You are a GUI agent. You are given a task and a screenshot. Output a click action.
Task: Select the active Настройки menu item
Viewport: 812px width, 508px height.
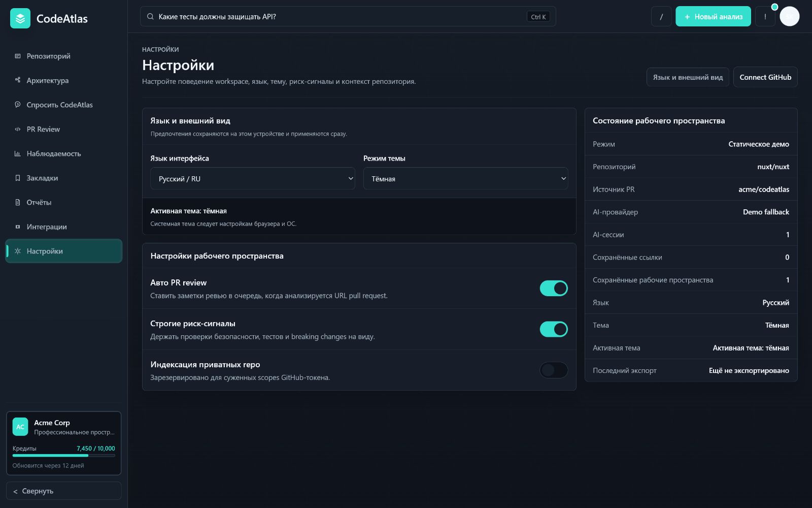click(63, 251)
